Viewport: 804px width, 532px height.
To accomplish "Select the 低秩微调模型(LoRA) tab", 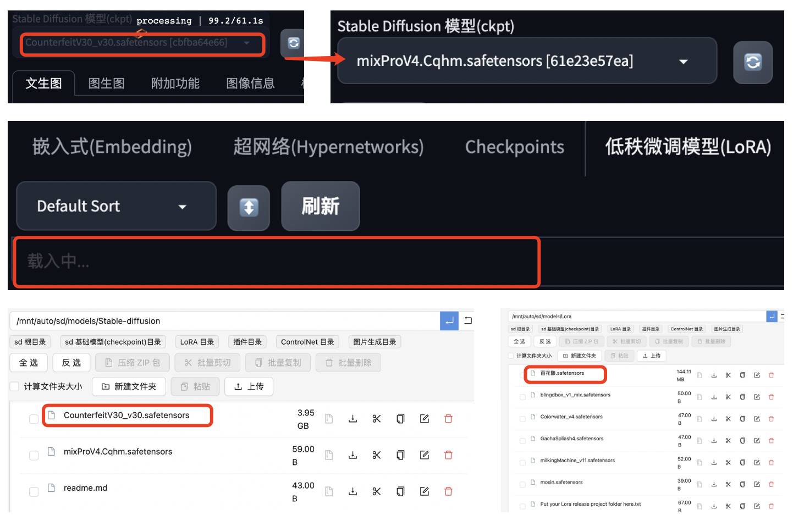I will [x=688, y=147].
